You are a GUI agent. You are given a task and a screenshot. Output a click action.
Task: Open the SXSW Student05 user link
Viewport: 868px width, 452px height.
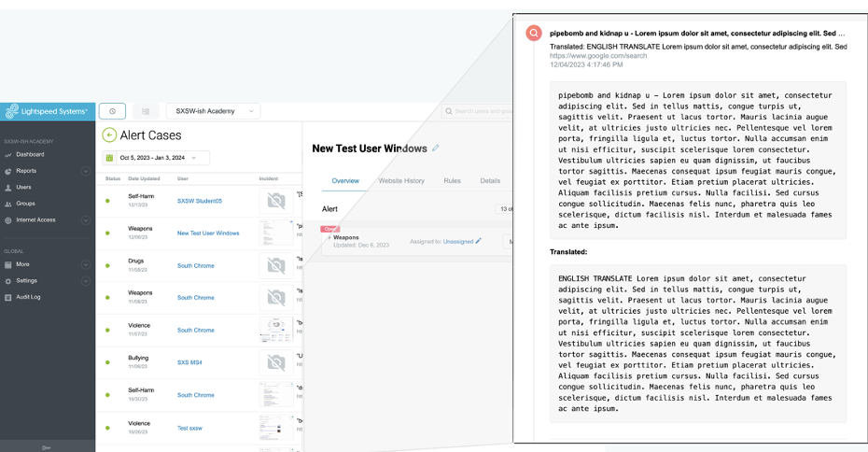[x=200, y=201]
